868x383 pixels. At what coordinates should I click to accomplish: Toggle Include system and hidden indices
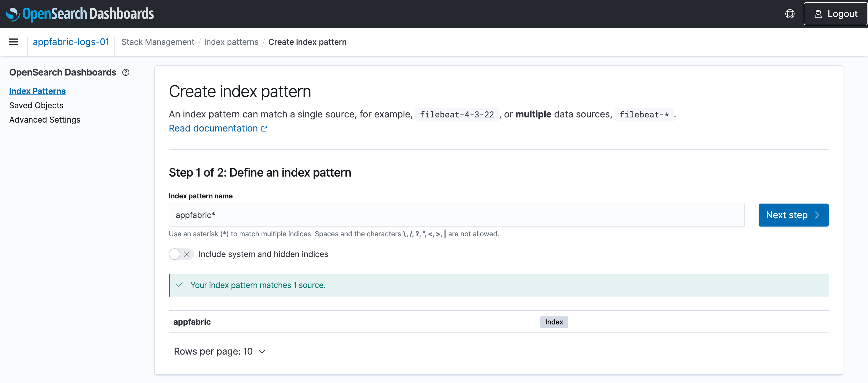coord(181,254)
